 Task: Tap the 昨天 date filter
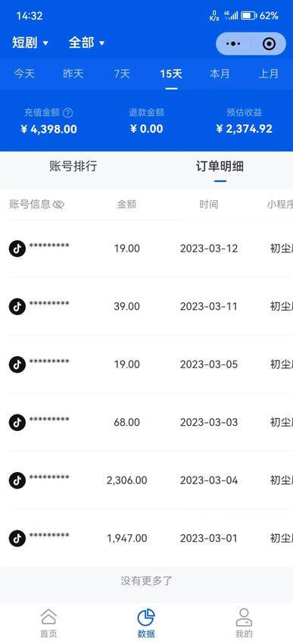tap(73, 74)
